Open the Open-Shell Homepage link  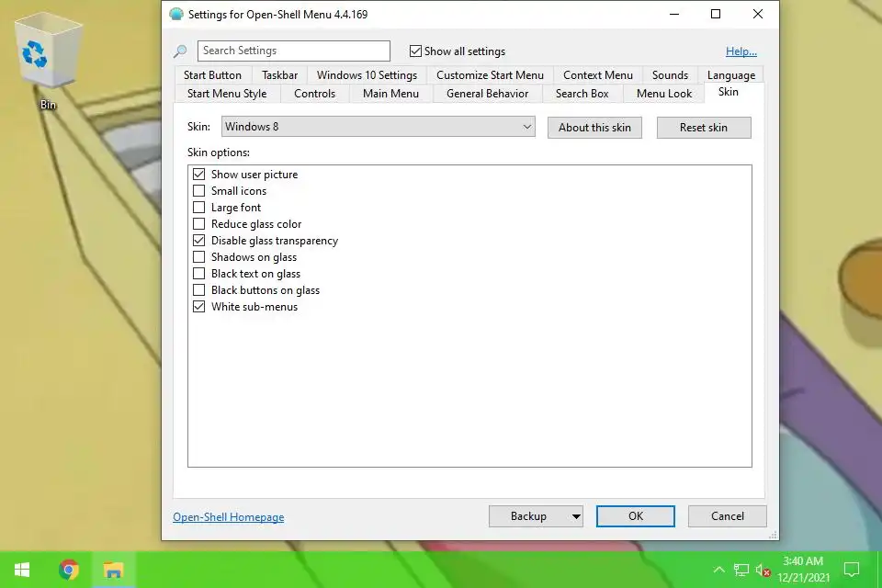(229, 517)
